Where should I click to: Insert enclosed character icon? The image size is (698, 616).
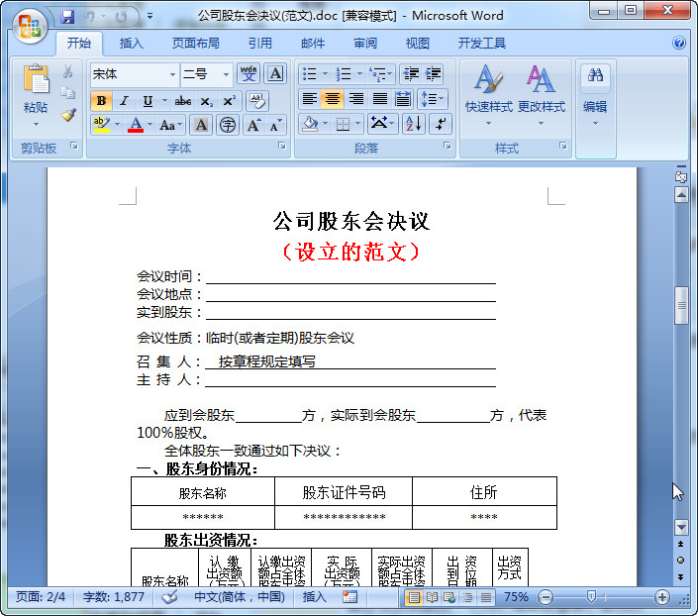pyautogui.click(x=228, y=125)
